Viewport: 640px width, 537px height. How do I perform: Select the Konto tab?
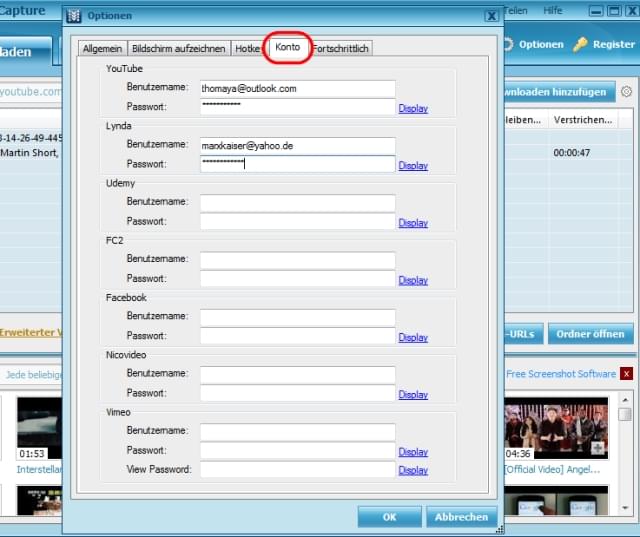click(x=288, y=47)
